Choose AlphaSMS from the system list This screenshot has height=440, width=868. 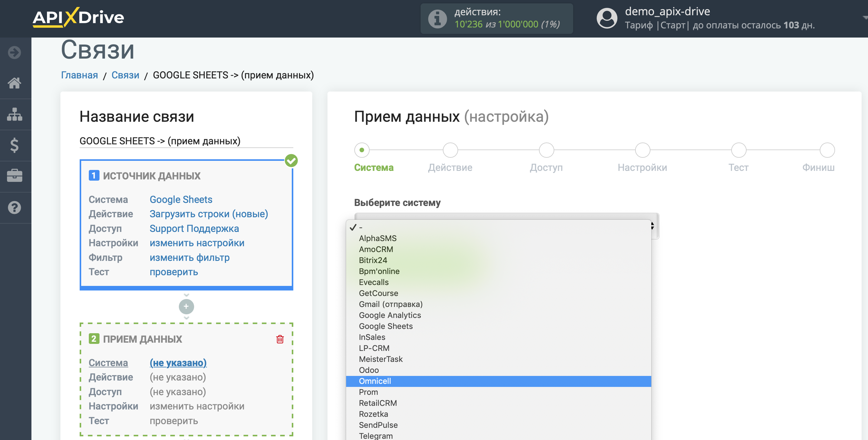[498, 238]
